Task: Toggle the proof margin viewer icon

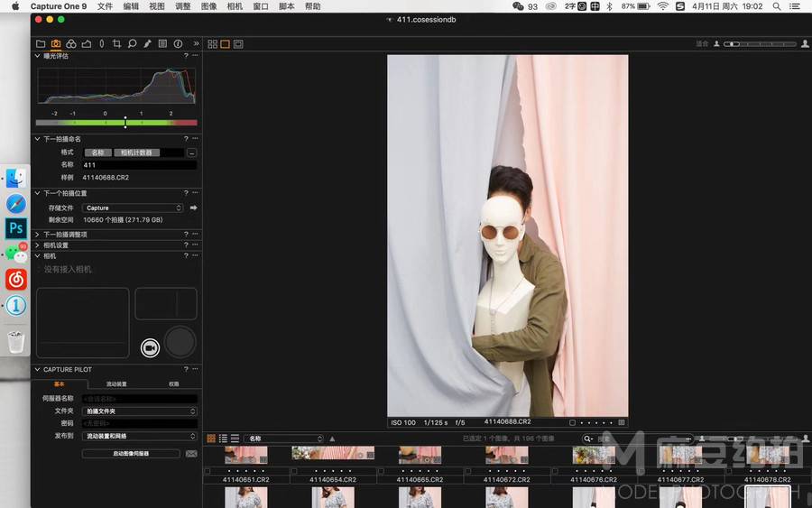Action: click(238, 44)
